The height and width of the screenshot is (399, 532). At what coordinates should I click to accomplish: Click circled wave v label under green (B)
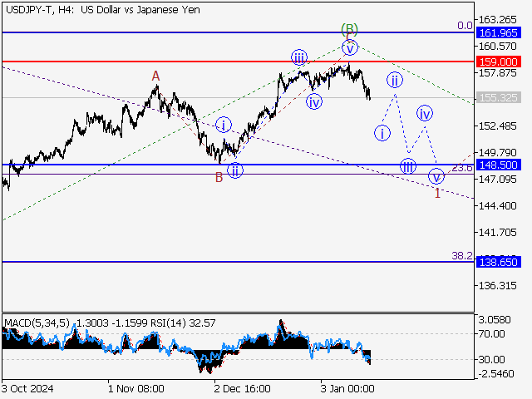tap(351, 47)
